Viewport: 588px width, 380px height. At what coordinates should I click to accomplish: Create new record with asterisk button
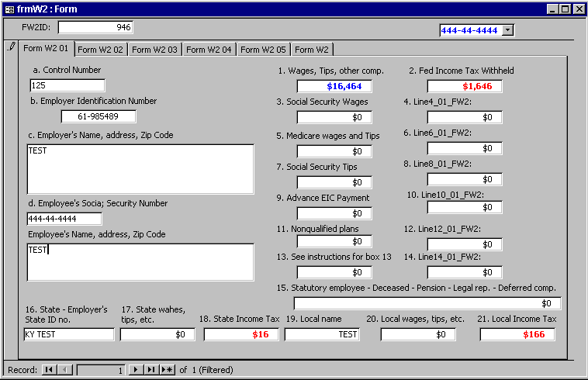(x=168, y=370)
